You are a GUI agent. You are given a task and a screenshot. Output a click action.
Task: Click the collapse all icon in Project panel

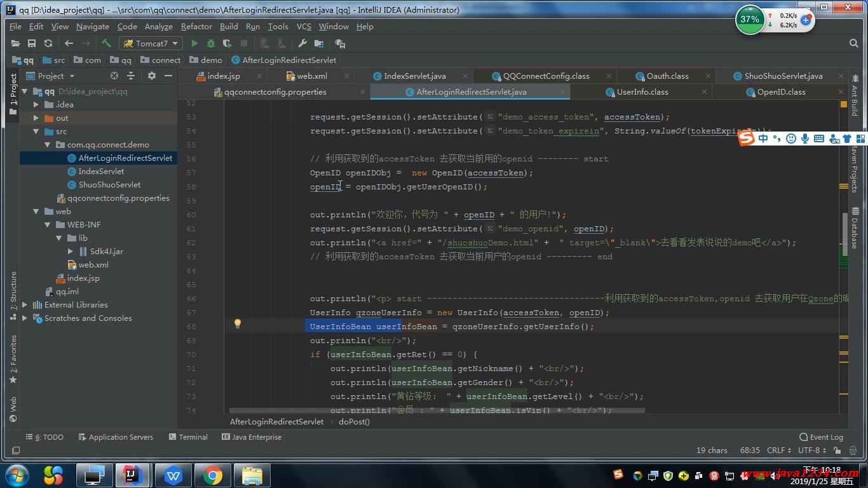click(131, 76)
